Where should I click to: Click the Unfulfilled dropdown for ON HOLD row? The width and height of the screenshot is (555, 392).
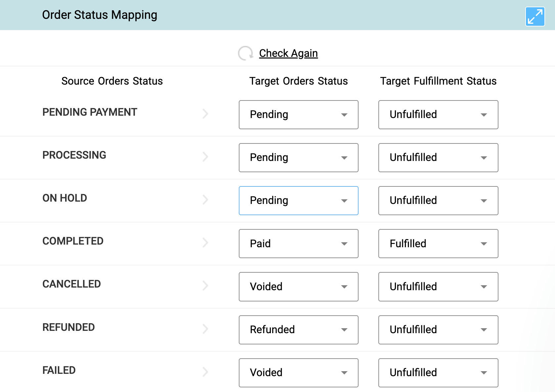coord(438,201)
